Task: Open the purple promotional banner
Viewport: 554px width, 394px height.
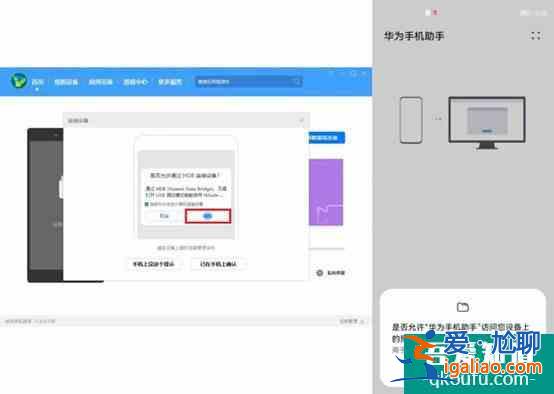Action: coord(326,192)
